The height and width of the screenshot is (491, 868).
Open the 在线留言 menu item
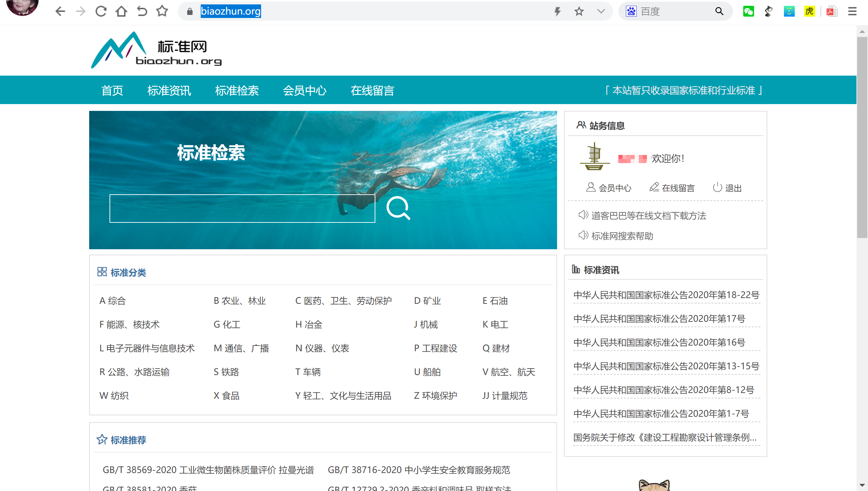[372, 91]
